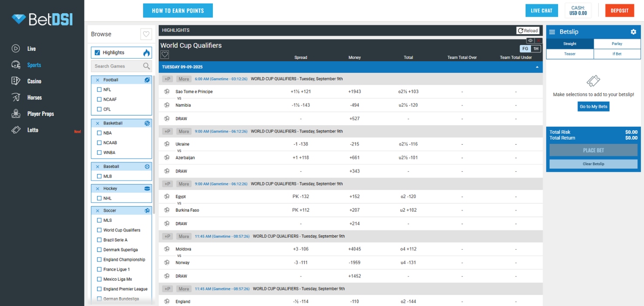Check the England Premier League checkbox
The width and height of the screenshot is (644, 306).
pos(99,289)
